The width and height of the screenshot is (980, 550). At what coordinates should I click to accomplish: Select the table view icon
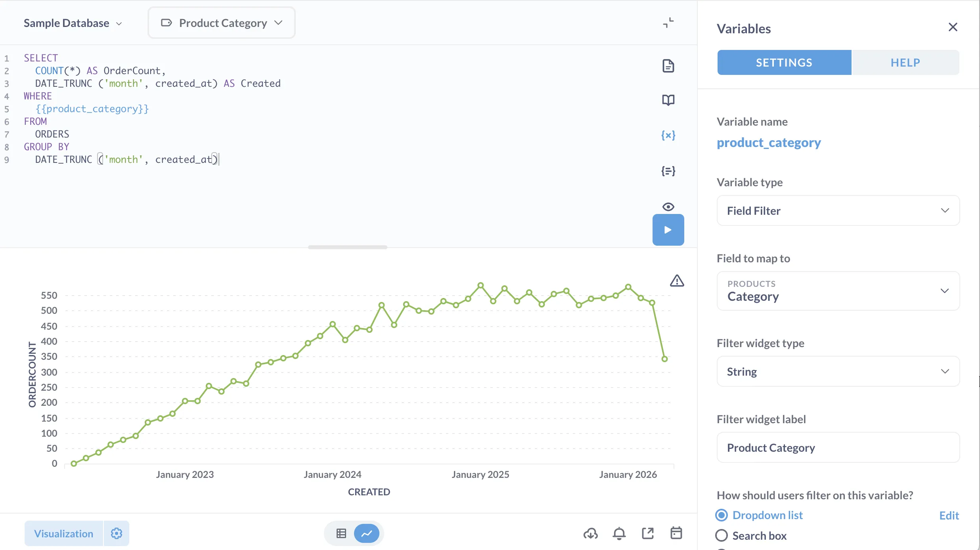click(x=341, y=533)
